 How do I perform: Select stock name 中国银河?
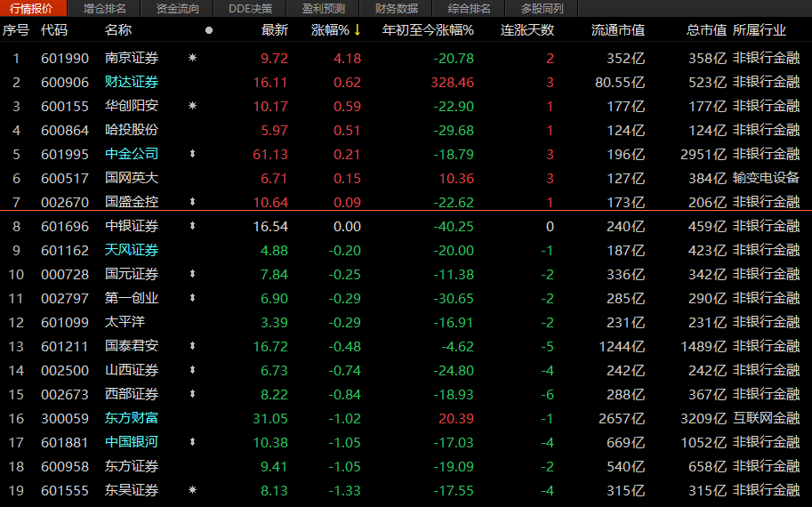[x=132, y=442]
